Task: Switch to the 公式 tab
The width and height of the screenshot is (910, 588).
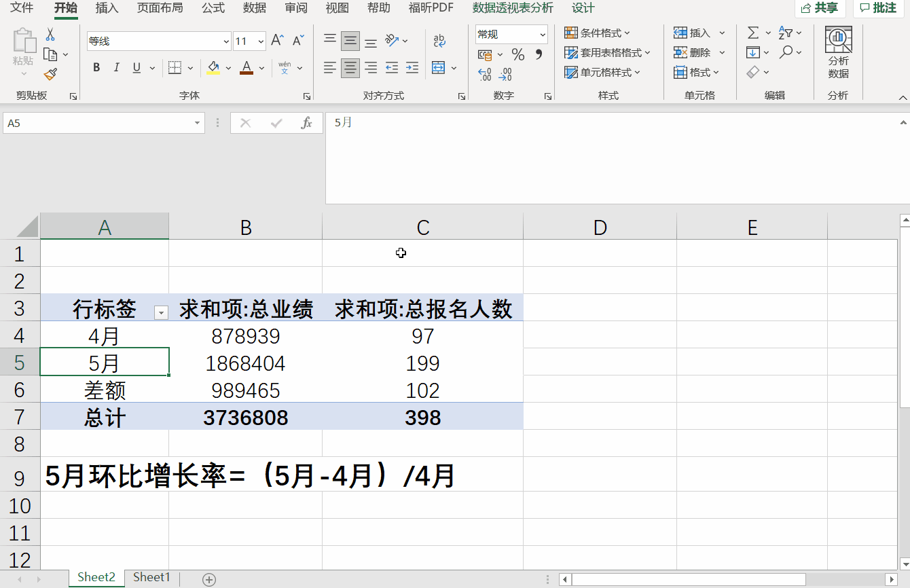Action: (x=213, y=8)
